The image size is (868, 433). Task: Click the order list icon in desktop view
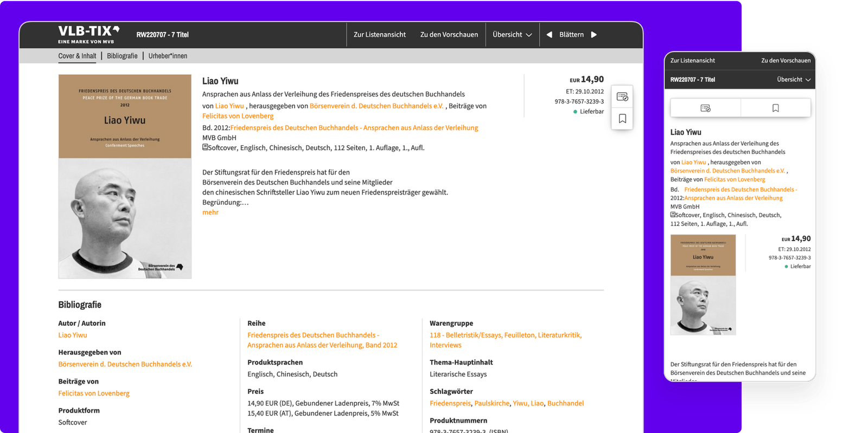pos(622,96)
